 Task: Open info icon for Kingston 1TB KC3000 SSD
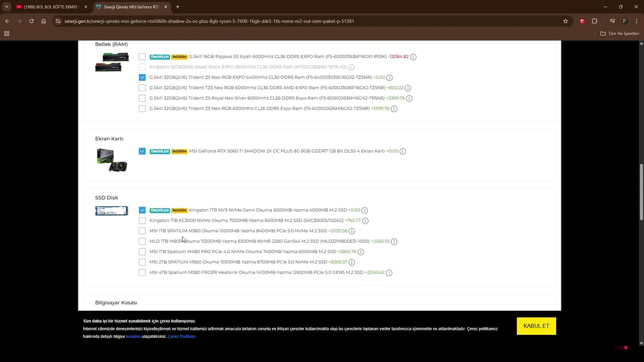point(365,221)
